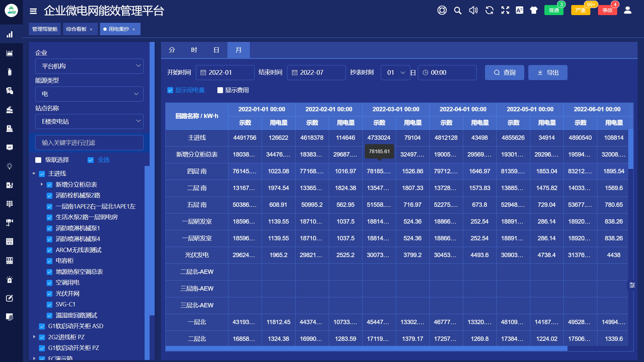Collapse the 主进线 tree node
Screen dimensions: 644x362
click(x=34, y=174)
